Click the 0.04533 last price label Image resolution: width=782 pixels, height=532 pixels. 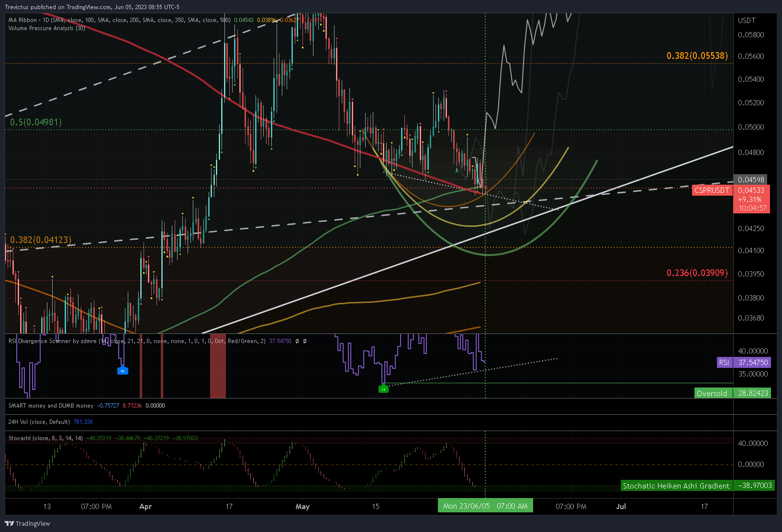pos(751,190)
